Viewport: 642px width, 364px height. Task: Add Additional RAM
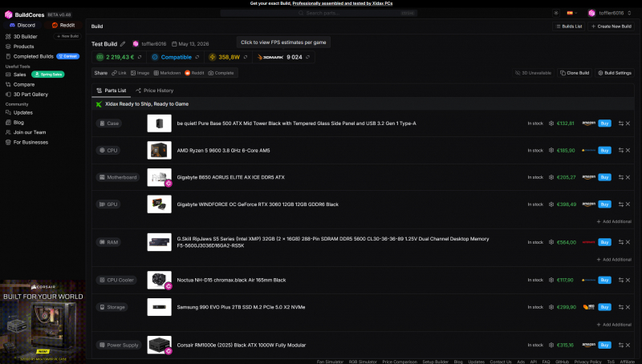[614, 259]
